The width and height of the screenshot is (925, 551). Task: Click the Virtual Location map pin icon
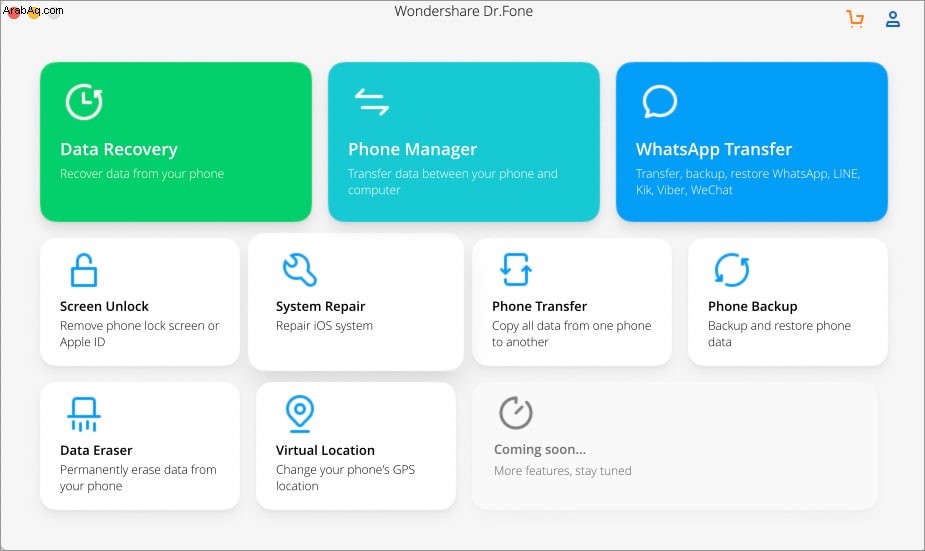pyautogui.click(x=300, y=414)
